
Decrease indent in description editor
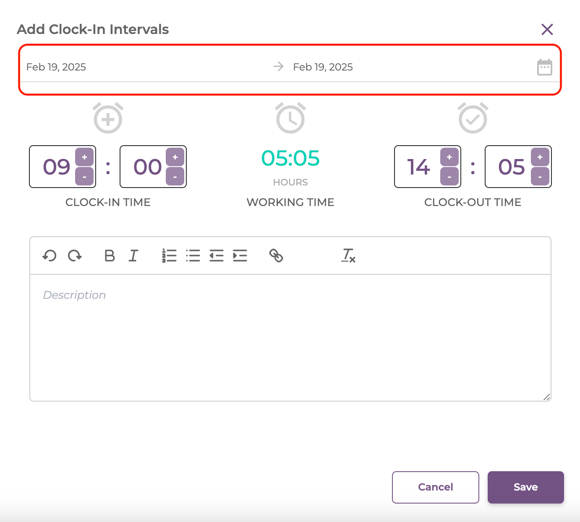point(216,256)
